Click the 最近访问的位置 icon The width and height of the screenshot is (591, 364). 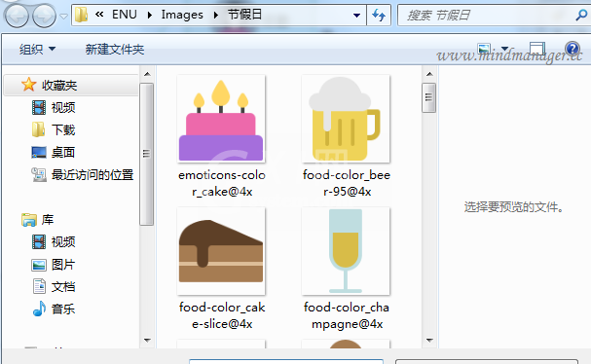38,174
